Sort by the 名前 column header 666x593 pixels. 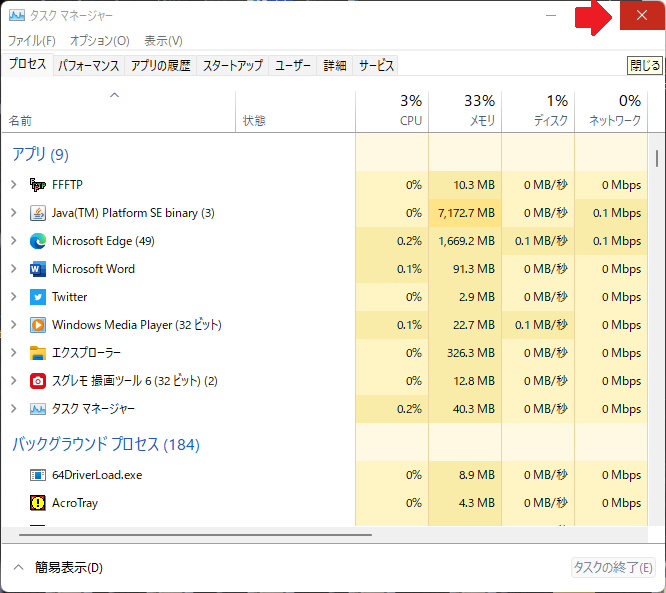(x=119, y=111)
